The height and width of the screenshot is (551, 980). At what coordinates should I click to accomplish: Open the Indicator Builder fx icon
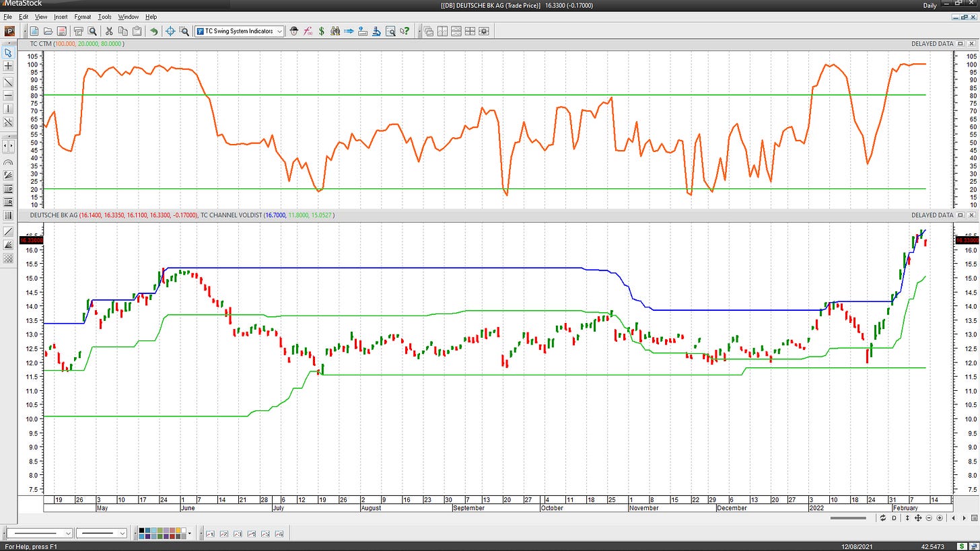(308, 31)
